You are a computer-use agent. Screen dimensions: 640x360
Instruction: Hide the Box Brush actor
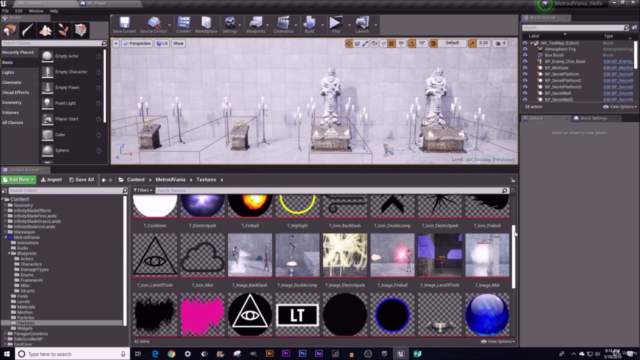525,55
